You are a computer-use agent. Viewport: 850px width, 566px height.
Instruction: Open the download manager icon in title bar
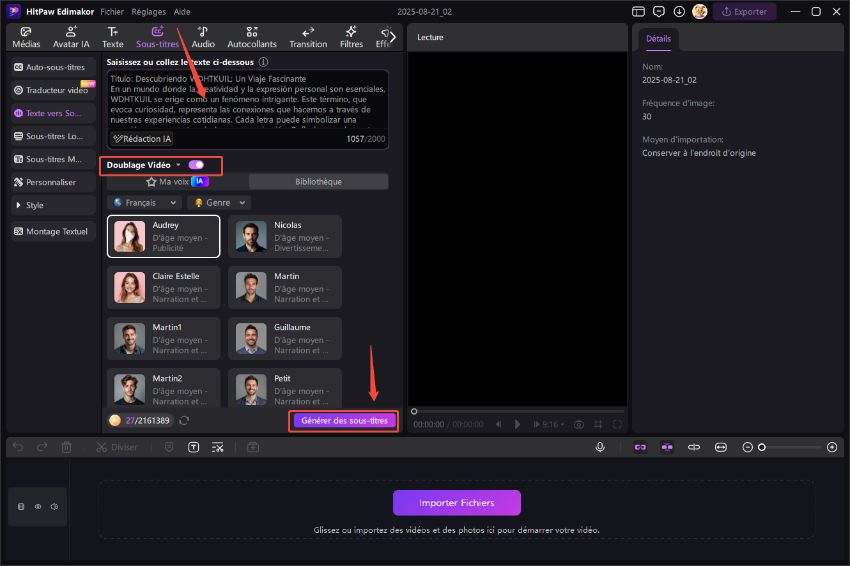[x=679, y=12]
